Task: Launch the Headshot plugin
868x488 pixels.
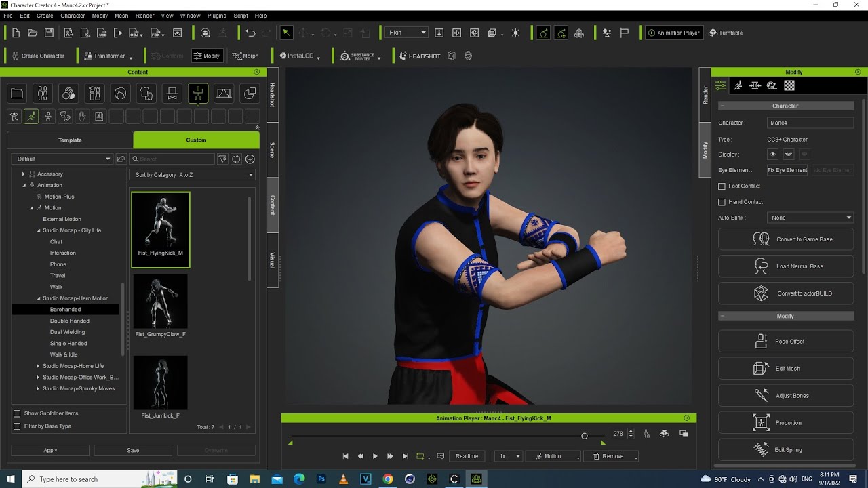Action: tap(420, 56)
